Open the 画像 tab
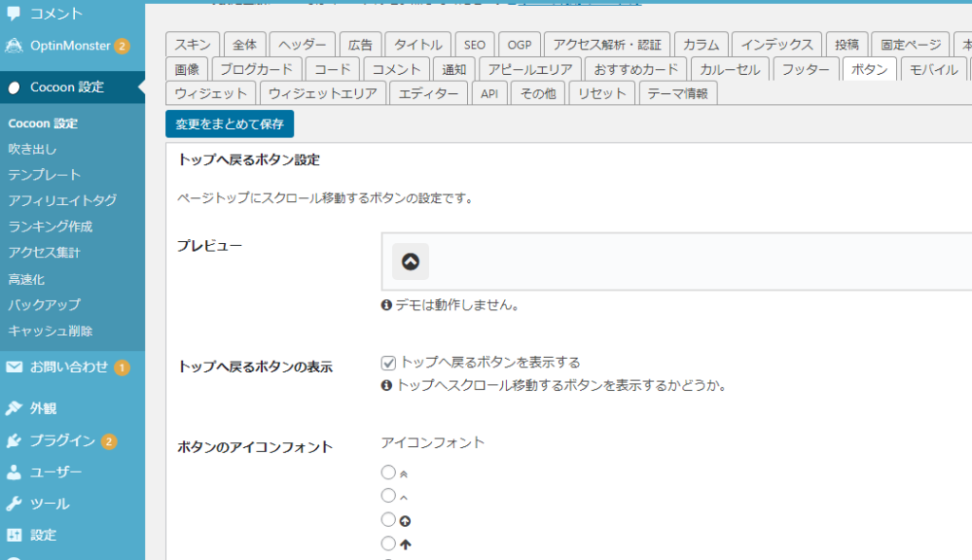972x560 pixels. pyautogui.click(x=187, y=69)
